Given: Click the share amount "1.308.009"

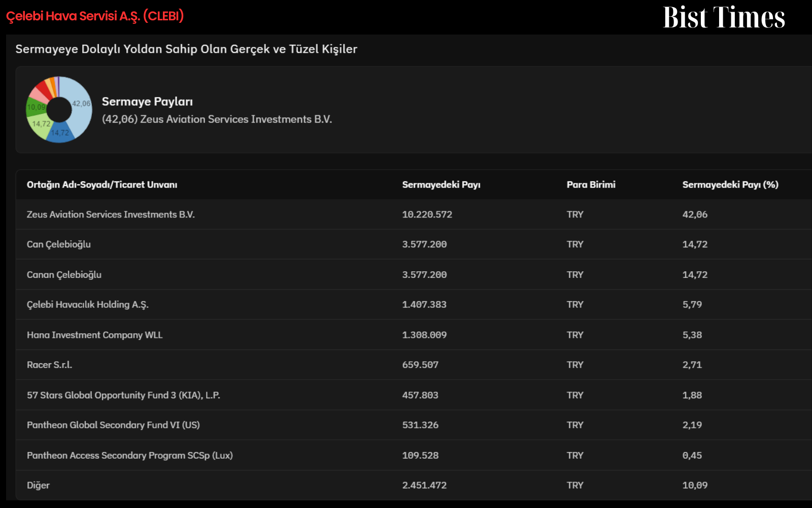Looking at the screenshot, I should 424,335.
